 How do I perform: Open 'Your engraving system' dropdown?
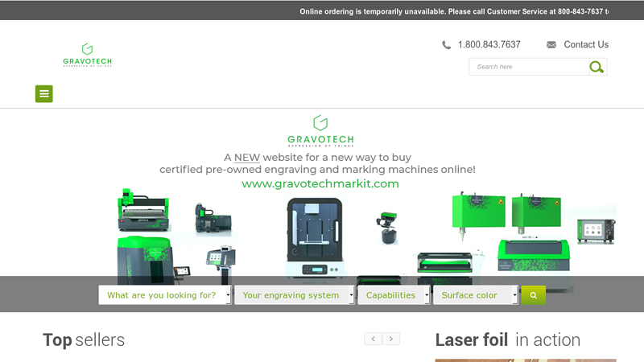294,295
